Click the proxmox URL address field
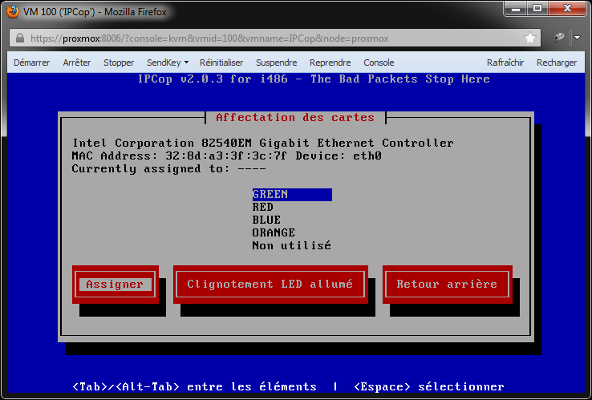The width and height of the screenshot is (592, 400). coord(274,39)
